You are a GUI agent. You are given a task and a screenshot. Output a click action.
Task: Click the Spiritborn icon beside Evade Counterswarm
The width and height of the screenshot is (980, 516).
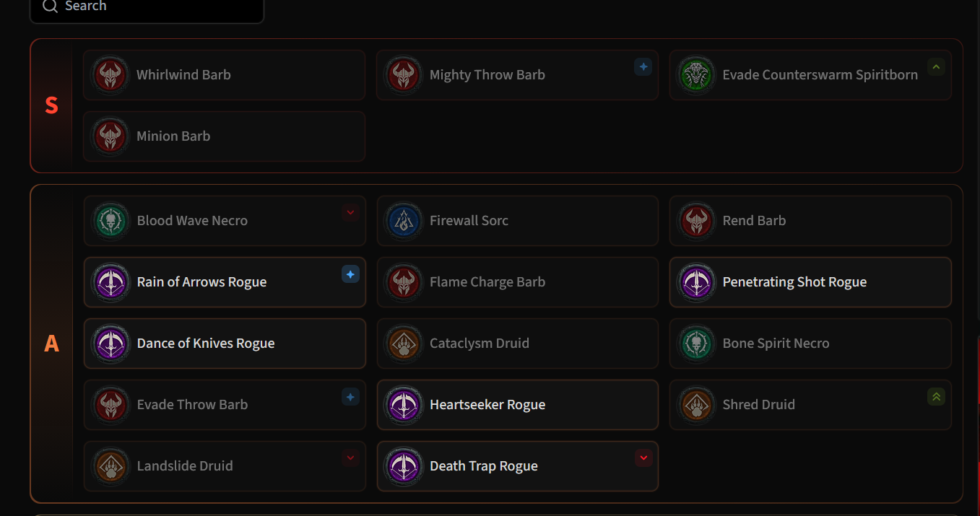pyautogui.click(x=697, y=75)
